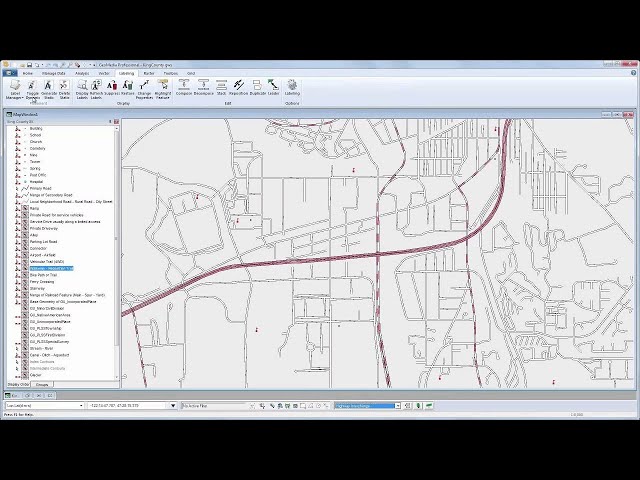640x480 pixels.
Task: Select the Church legend entry
Action: (x=36, y=142)
